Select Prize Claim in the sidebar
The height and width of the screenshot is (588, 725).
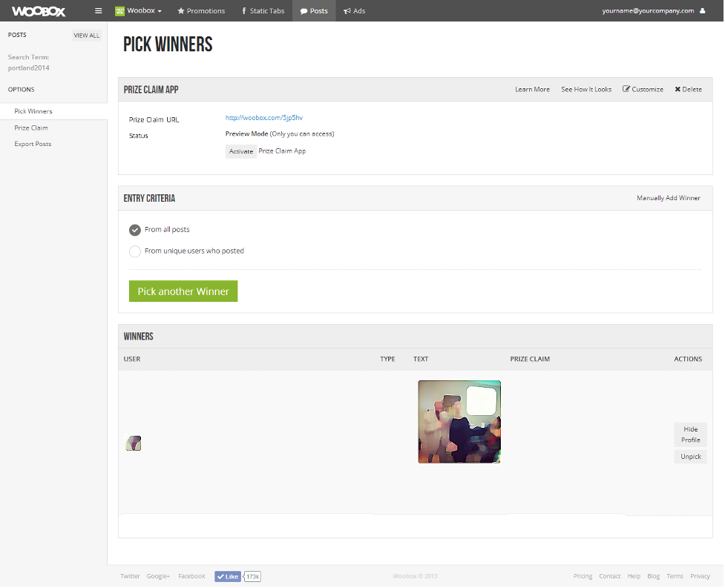(x=31, y=128)
